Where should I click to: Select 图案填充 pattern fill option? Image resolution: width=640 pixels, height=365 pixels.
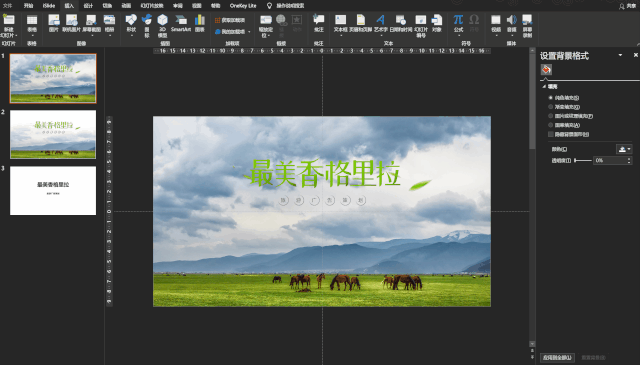[x=551, y=125]
